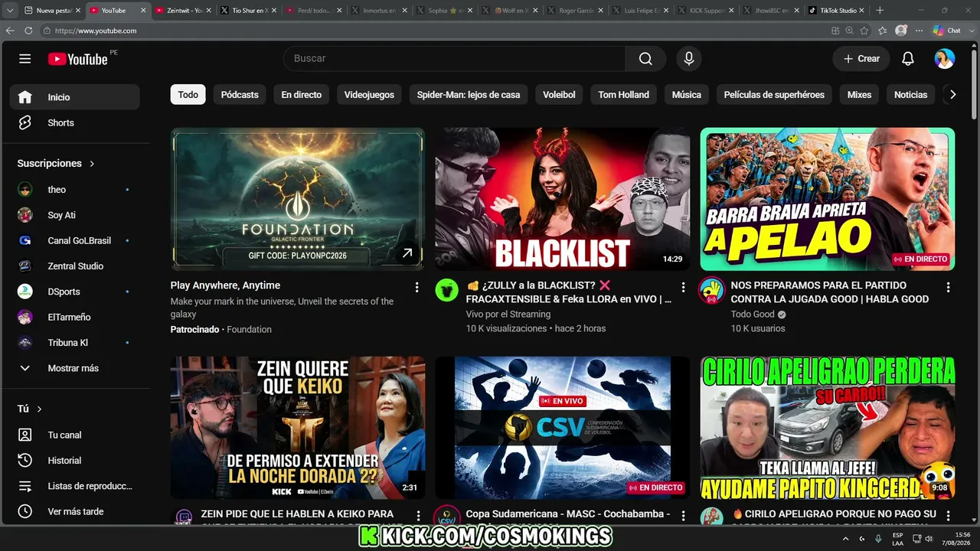Click the magnifying glass search button

(x=645, y=59)
